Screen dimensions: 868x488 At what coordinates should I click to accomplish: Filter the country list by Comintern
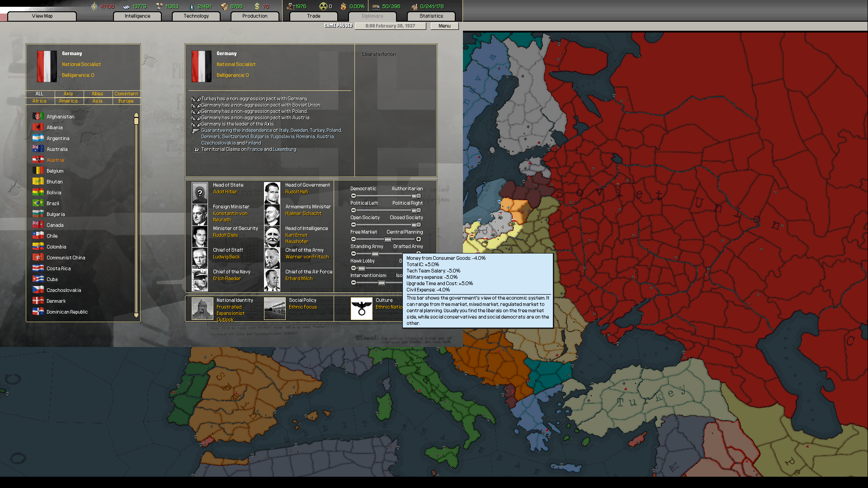tap(126, 94)
